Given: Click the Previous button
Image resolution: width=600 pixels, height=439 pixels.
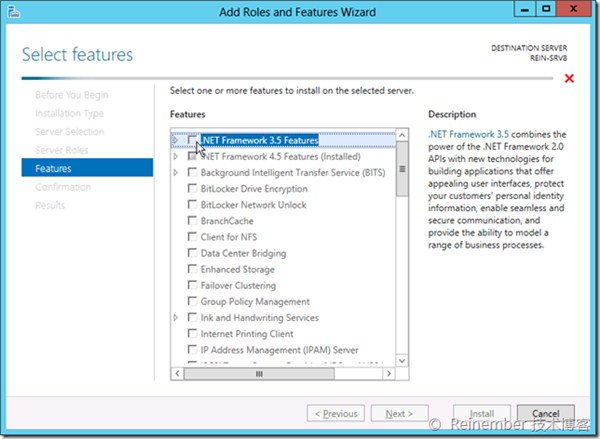Looking at the screenshot, I should click(x=336, y=413).
